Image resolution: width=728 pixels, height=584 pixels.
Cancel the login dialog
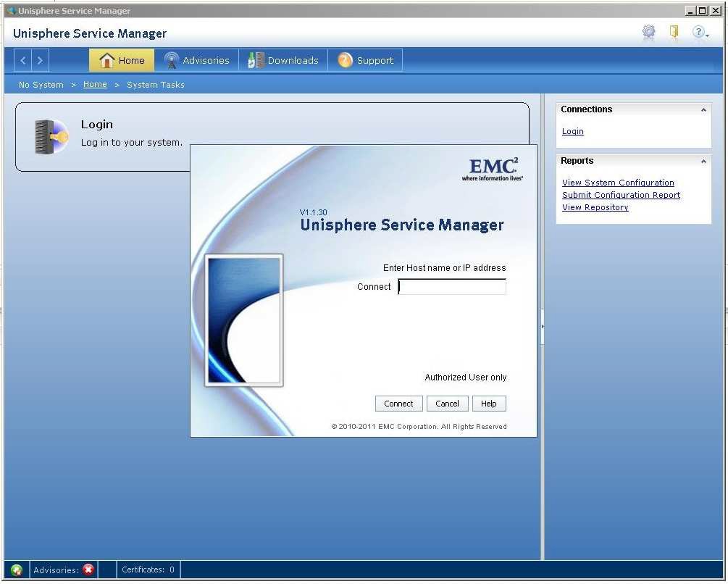coord(447,404)
